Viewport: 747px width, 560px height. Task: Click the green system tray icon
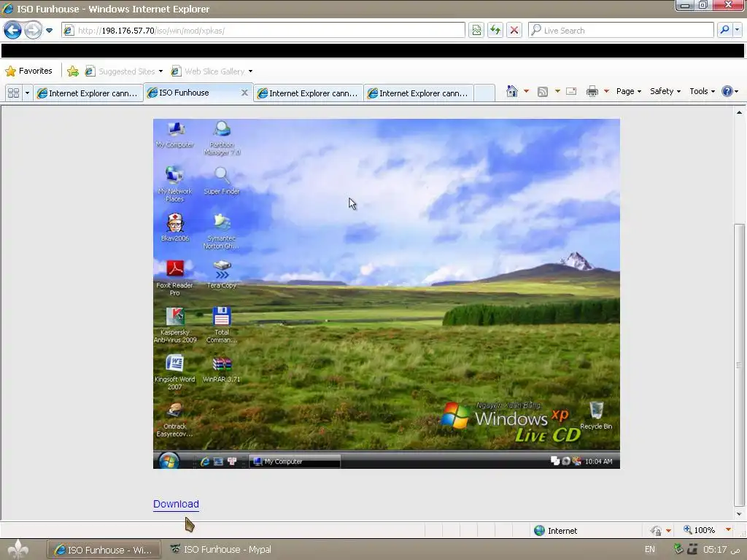678,549
